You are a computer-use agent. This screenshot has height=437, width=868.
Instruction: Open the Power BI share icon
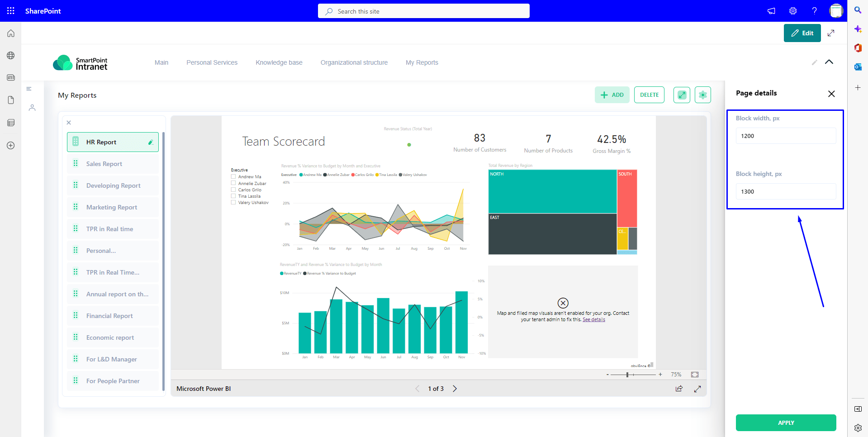tap(679, 389)
